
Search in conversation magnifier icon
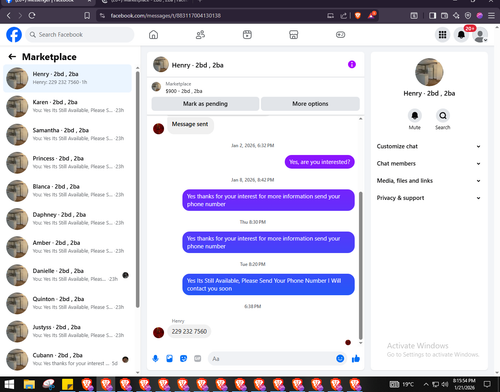click(443, 116)
